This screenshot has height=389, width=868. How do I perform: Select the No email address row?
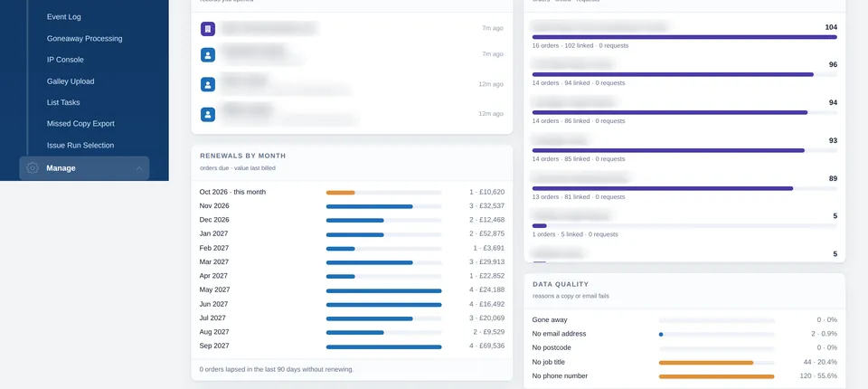(x=684, y=334)
